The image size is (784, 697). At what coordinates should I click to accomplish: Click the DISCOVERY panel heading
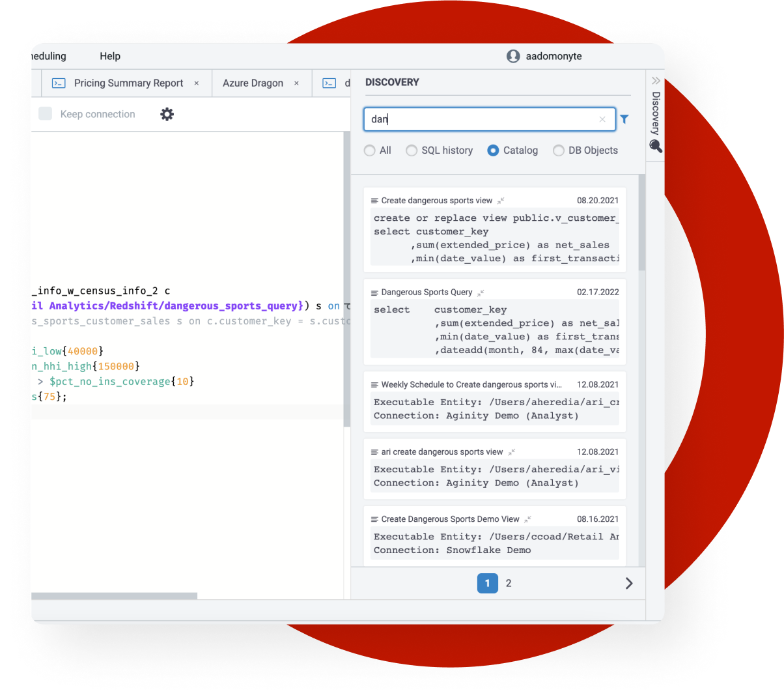(392, 82)
